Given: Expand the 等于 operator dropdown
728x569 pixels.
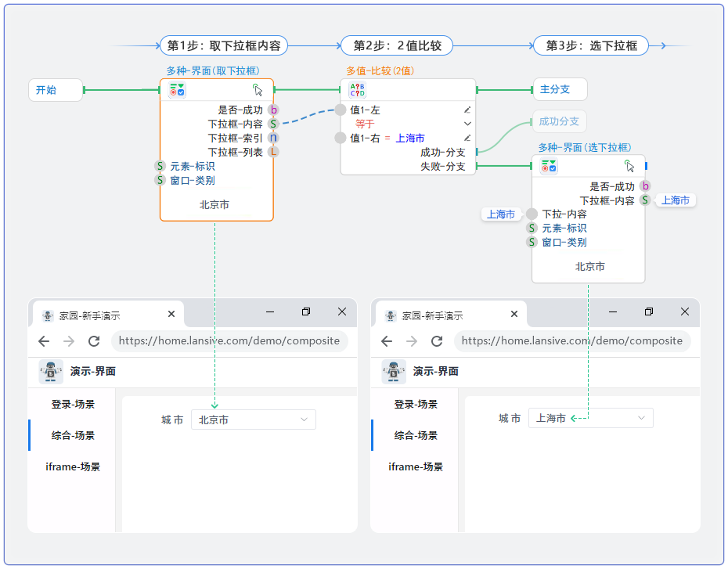Looking at the screenshot, I should point(467,124).
